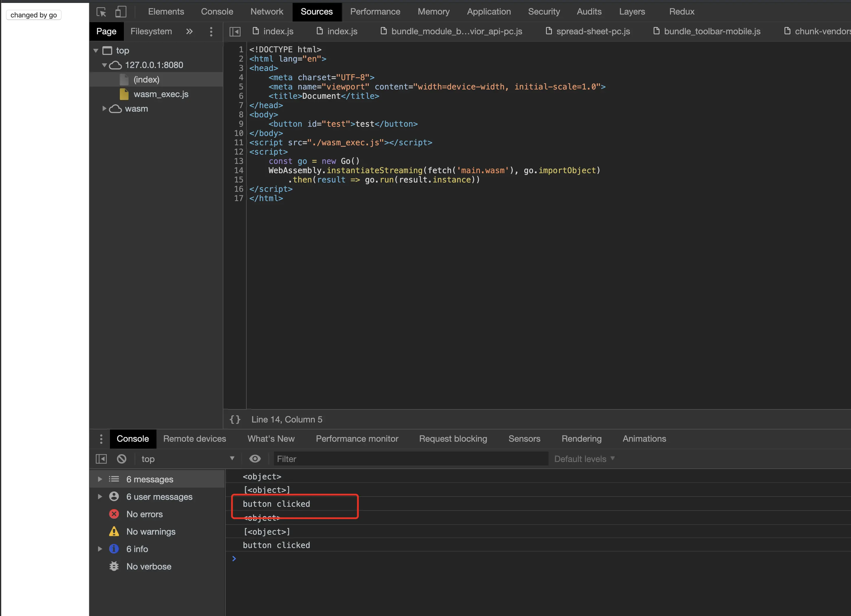Toggle the console sidebar panel icon
Image resolution: width=851 pixels, height=616 pixels.
tap(101, 459)
